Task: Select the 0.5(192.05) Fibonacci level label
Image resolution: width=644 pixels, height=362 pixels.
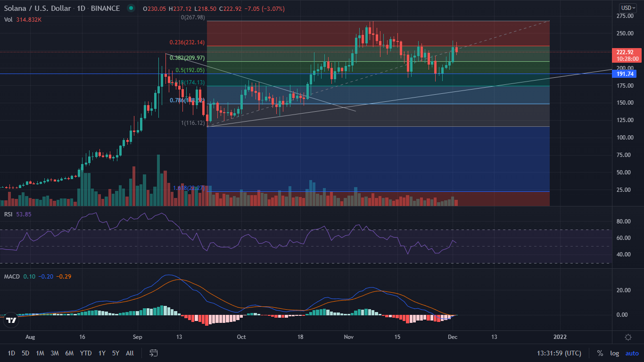Action: click(190, 70)
